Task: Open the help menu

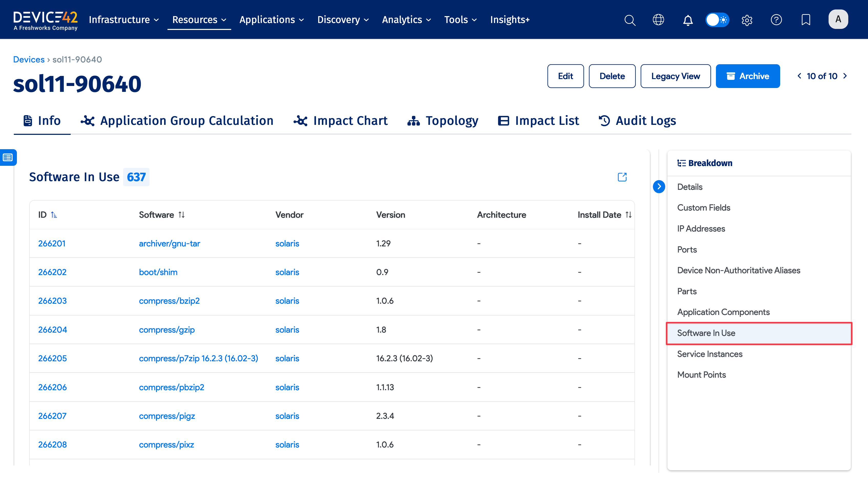Action: 776,19
